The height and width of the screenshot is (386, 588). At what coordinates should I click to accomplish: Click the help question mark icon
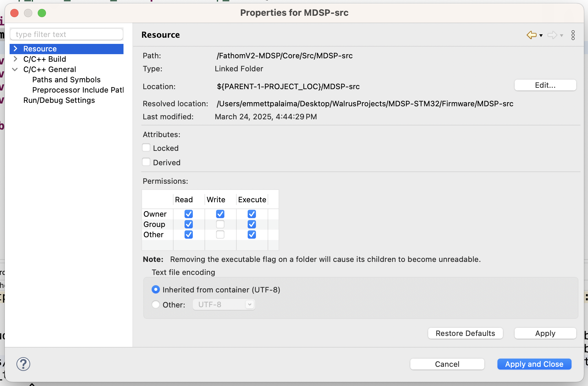tap(23, 364)
